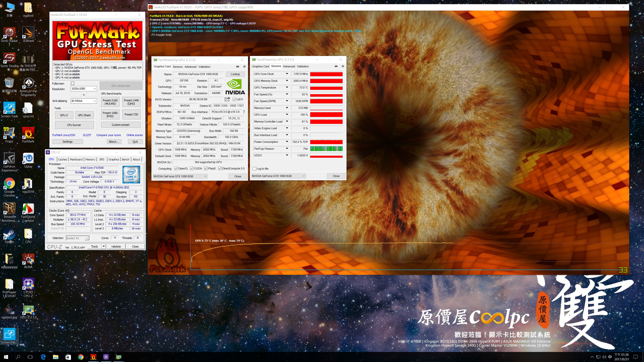Open Google Chrome from the desktop
Viewport: 644px width, 362px height.
(x=9, y=187)
